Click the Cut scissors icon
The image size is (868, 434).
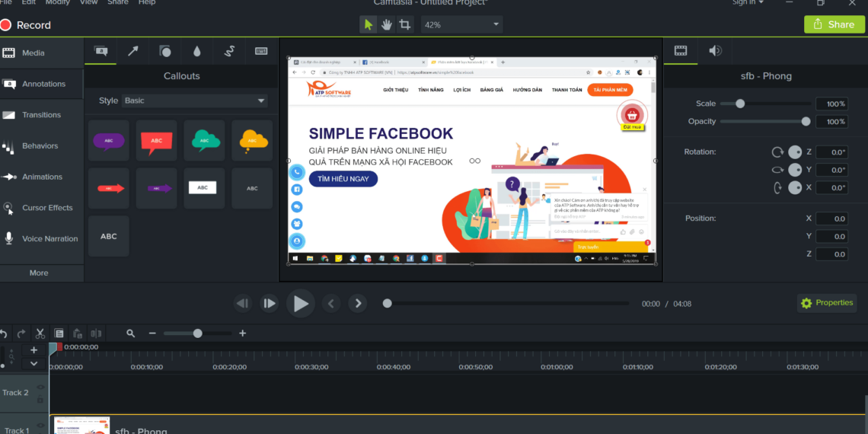click(x=40, y=333)
